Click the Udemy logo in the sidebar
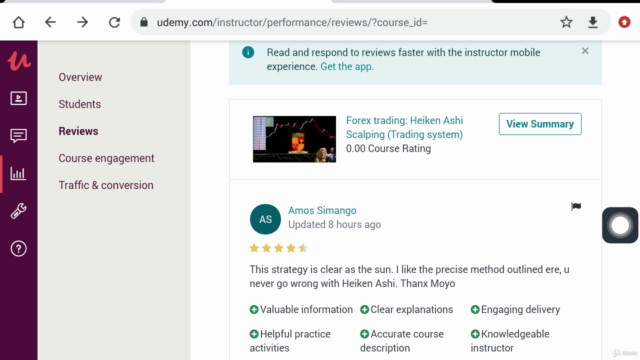 click(19, 61)
